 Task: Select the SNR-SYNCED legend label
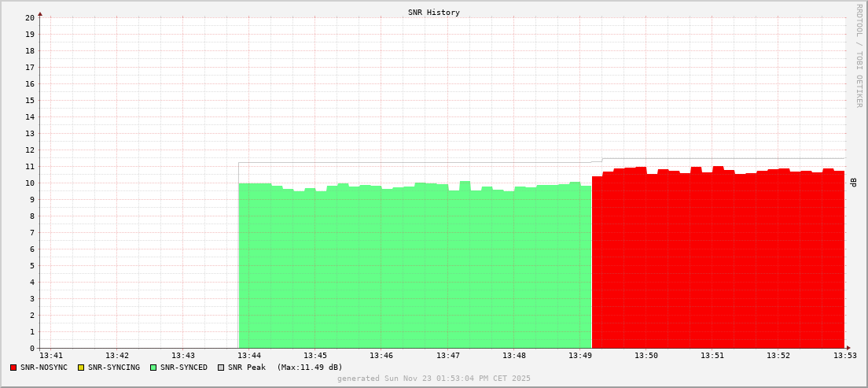click(184, 368)
